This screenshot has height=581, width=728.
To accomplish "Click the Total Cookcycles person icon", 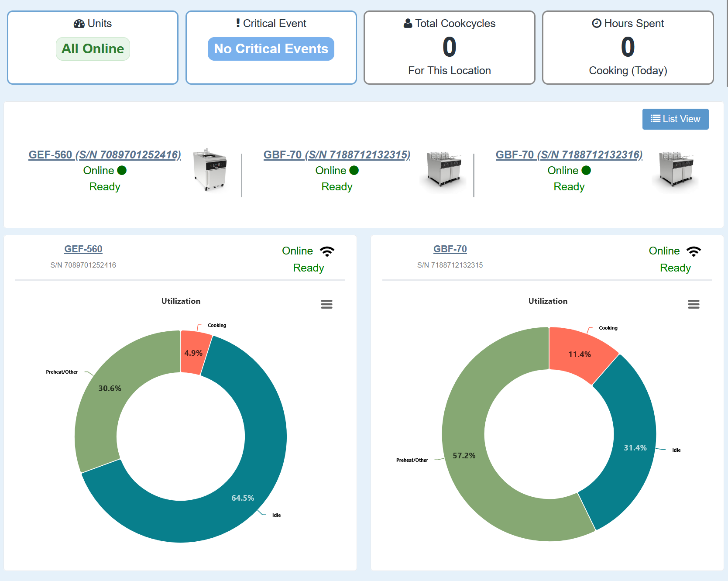I will click(408, 24).
